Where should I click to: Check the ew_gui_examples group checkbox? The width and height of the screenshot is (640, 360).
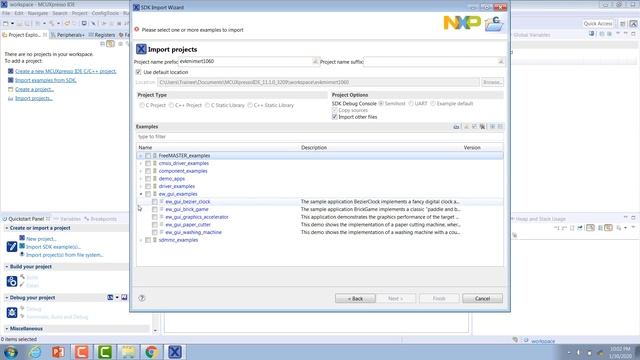148,194
